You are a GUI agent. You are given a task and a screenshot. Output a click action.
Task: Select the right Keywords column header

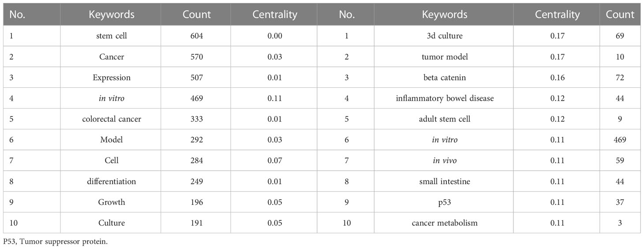click(x=445, y=15)
